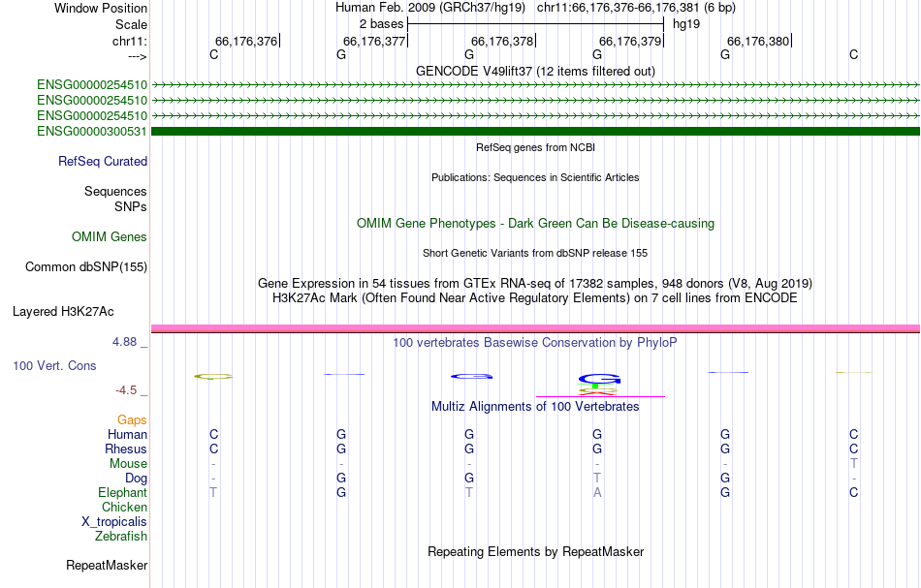This screenshot has width=921, height=588.
Task: Click the -4.5 PhyloP lower scale value
Action: (x=126, y=390)
